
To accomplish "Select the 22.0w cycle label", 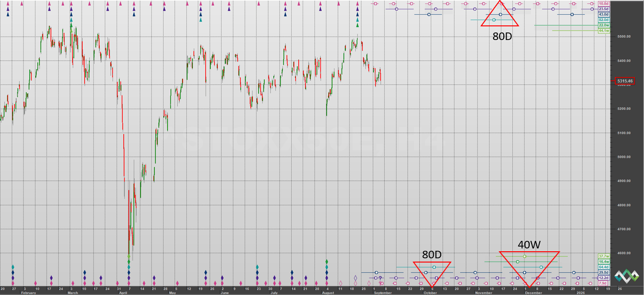I will click(x=604, y=25).
